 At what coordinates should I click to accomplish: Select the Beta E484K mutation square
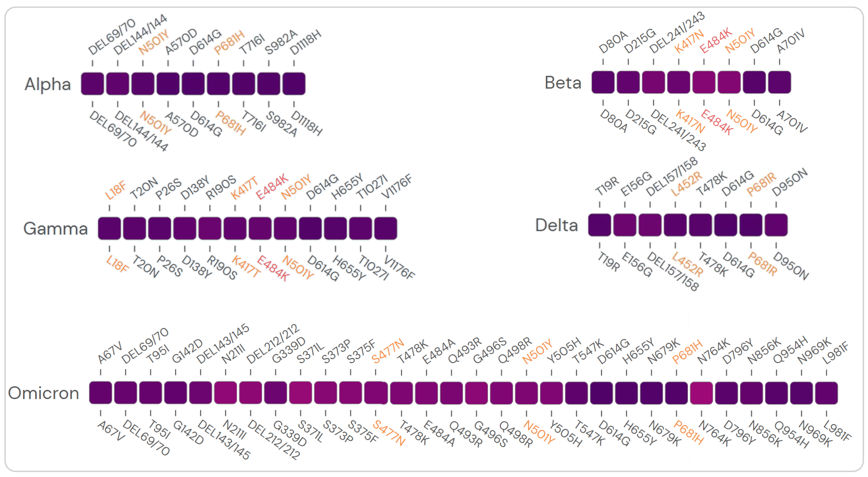pos(704,82)
